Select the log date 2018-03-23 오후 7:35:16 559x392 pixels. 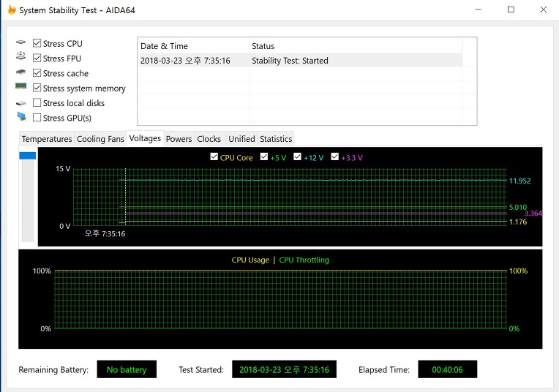click(185, 61)
